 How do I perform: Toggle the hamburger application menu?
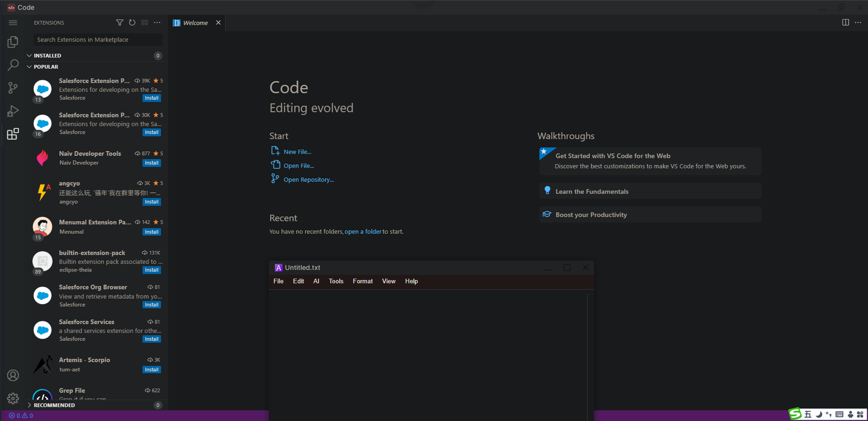(13, 23)
